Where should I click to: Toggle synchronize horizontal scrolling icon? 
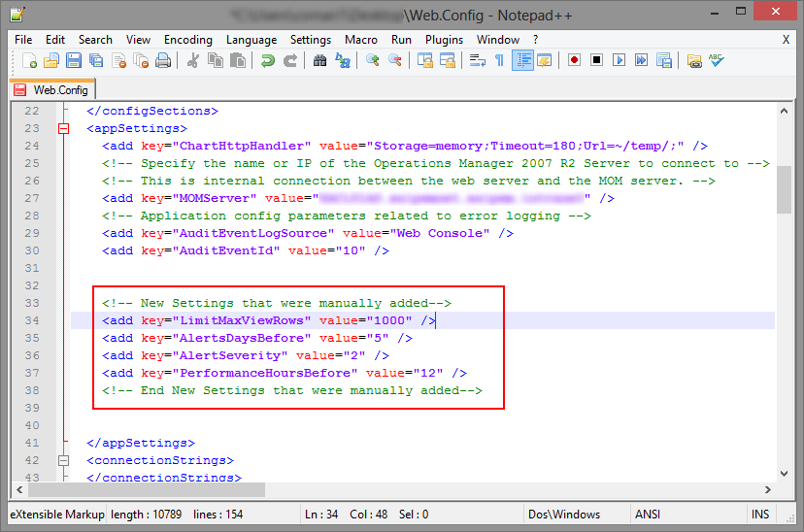[x=447, y=60]
